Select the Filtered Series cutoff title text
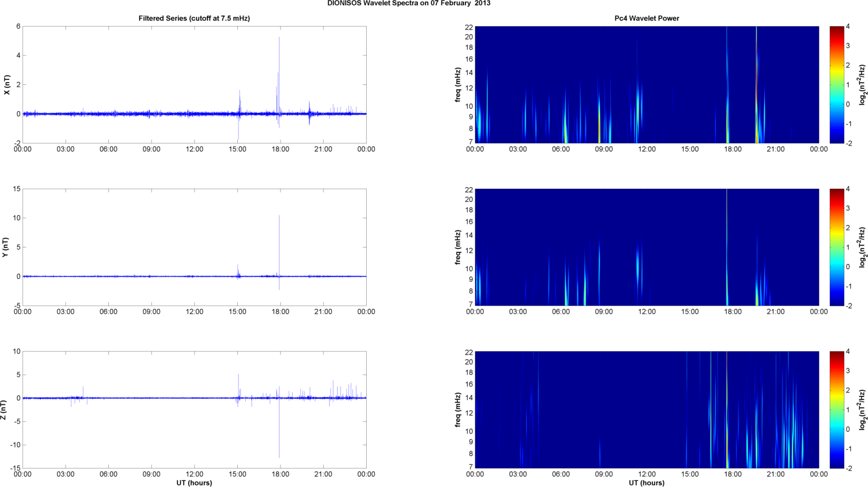 coord(194,18)
